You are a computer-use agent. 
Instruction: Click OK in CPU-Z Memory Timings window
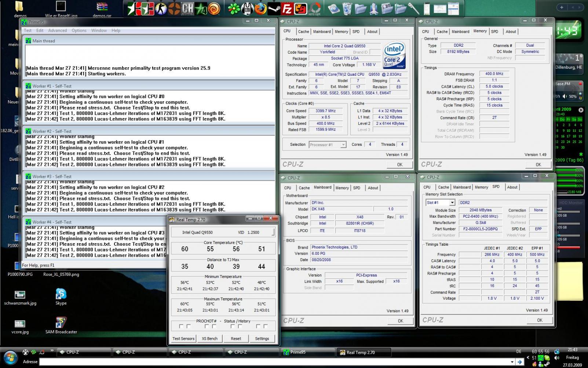pos(538,165)
